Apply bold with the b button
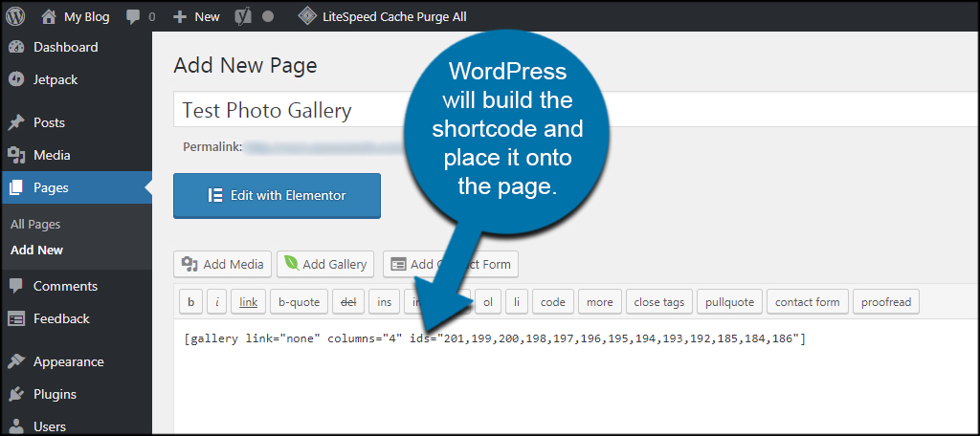The height and width of the screenshot is (436, 980). coord(191,302)
